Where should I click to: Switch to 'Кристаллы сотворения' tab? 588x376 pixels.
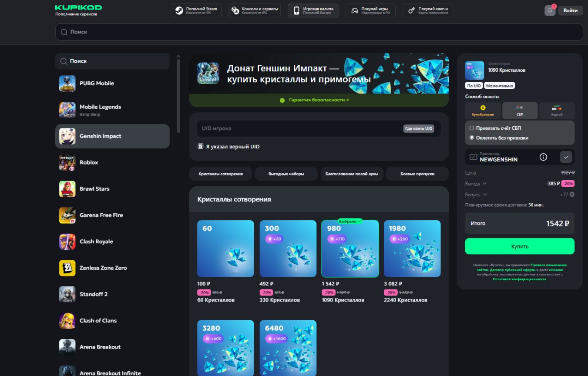tap(221, 174)
